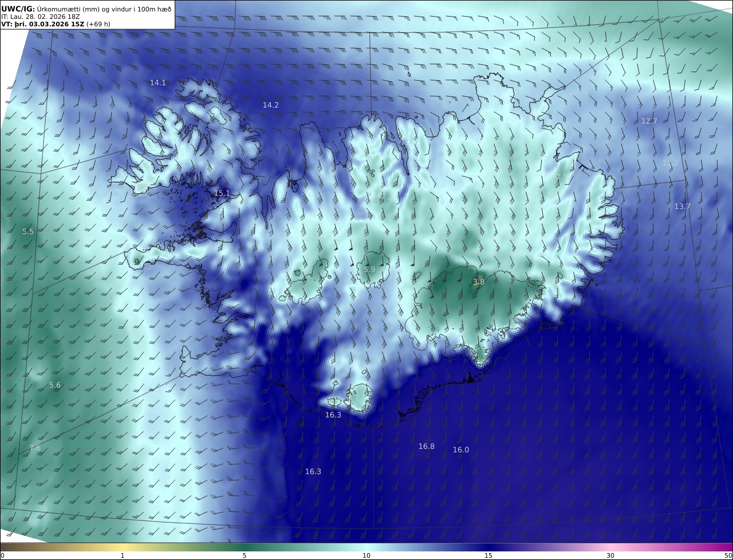Click the 5.5 value label
The height and width of the screenshot is (560, 733).
(28, 232)
